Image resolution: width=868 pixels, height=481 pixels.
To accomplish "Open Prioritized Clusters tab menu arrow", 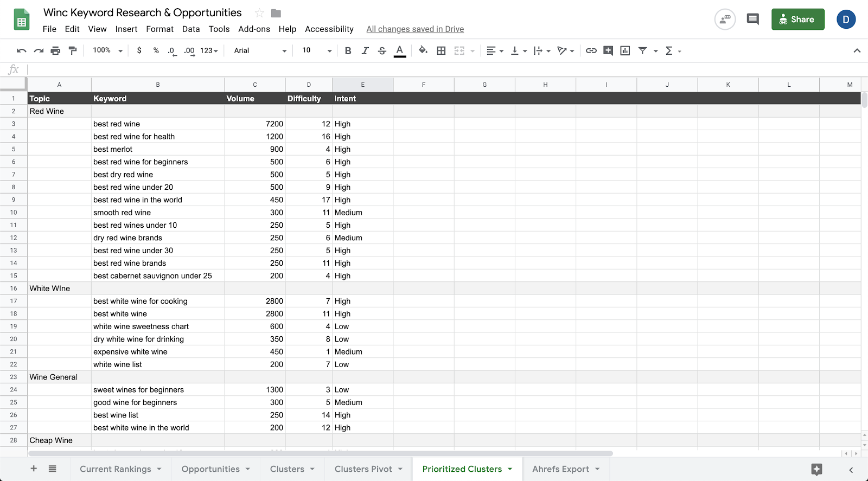I will [510, 469].
